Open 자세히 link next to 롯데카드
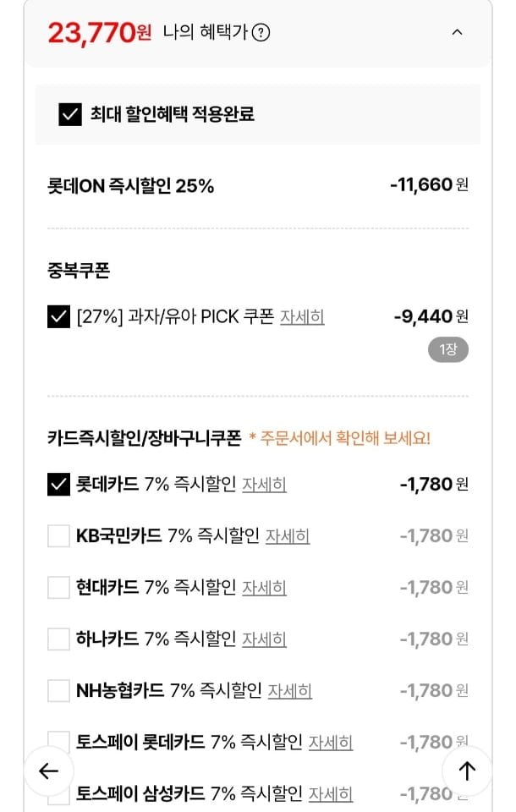Viewport: 516px width, 812px height. pos(264,485)
